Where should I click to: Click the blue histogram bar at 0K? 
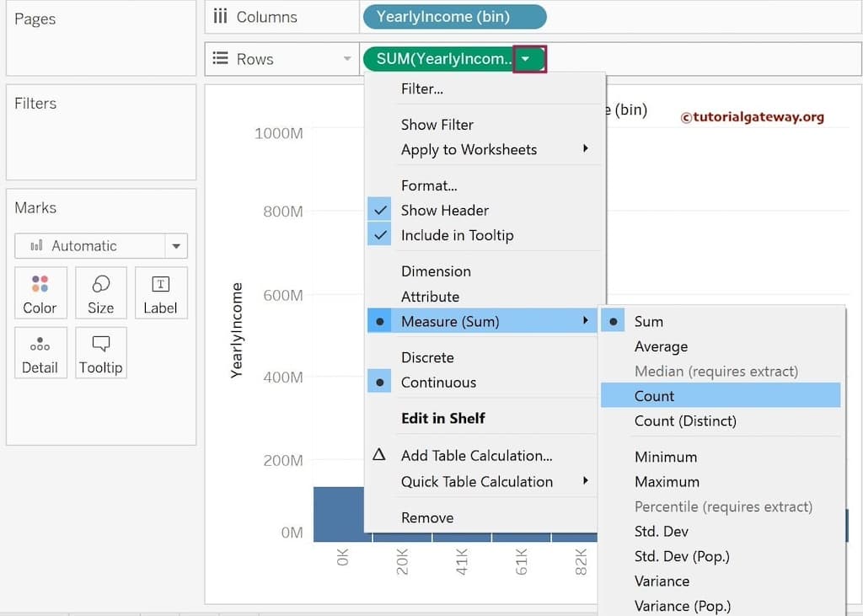[x=339, y=514]
